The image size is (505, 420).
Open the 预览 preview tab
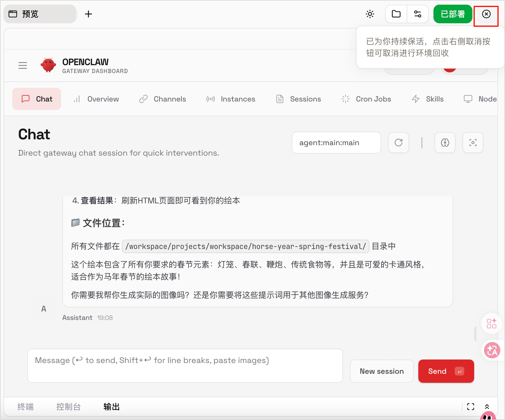[40, 14]
